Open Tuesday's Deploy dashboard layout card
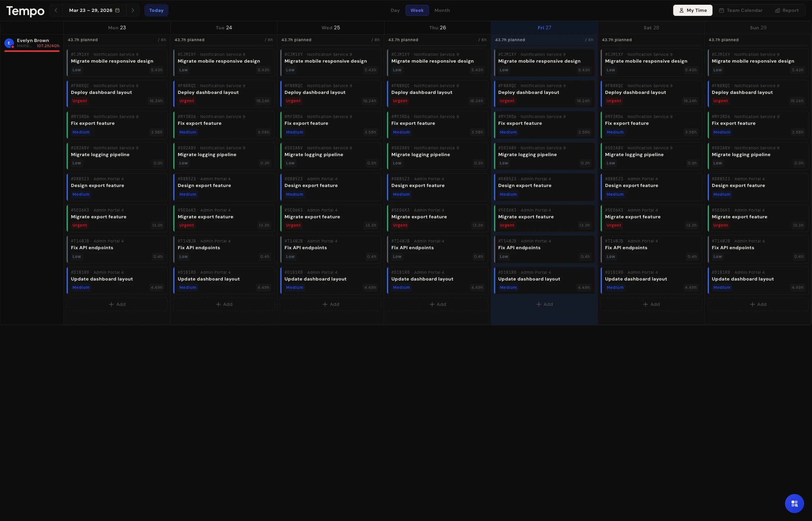Image resolution: width=812 pixels, height=521 pixels. pos(224,94)
